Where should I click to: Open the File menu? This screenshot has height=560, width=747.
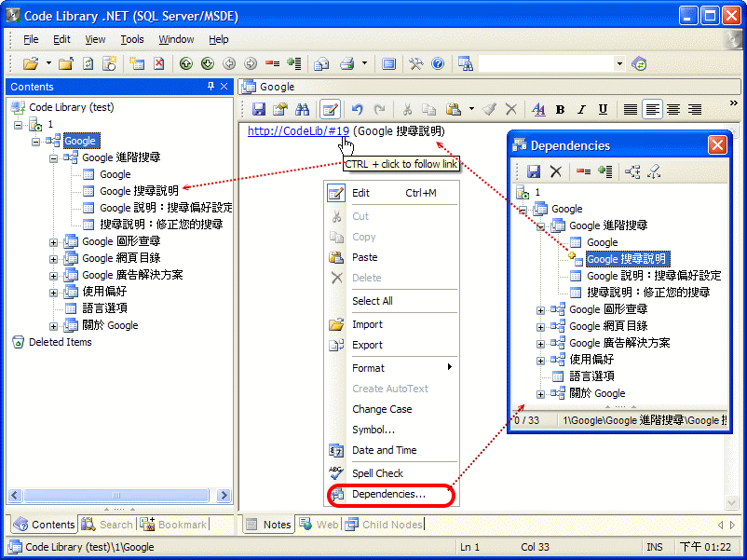[31, 39]
